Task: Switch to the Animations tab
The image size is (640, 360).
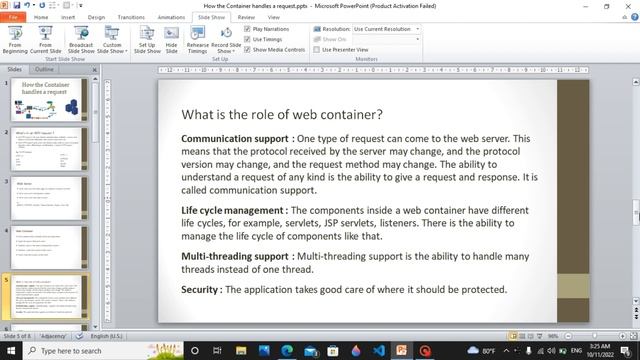Action: [x=171, y=17]
